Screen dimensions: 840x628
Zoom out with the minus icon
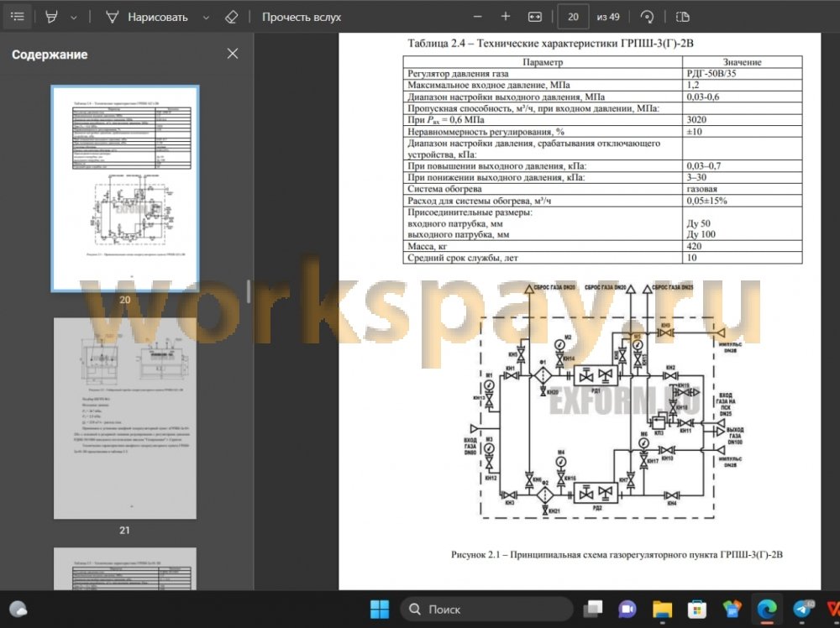477,17
